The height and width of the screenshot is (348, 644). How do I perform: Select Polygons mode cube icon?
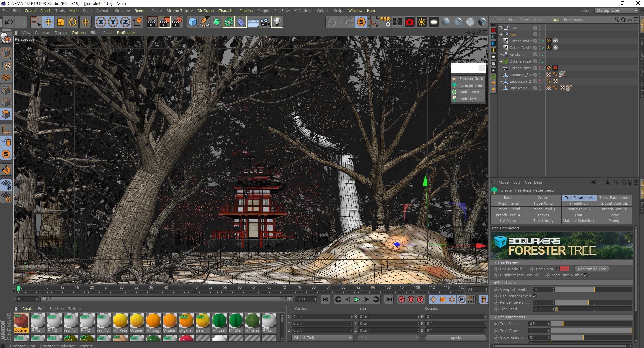6,114
